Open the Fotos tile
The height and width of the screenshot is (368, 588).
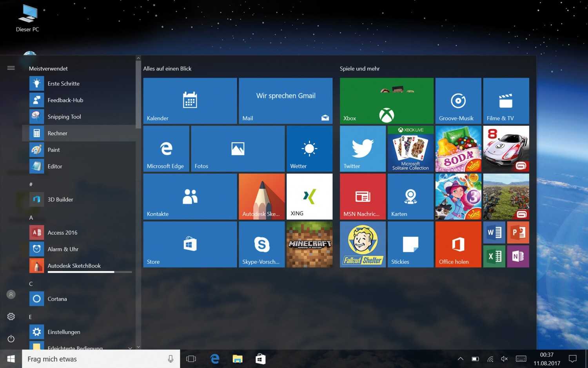point(238,149)
